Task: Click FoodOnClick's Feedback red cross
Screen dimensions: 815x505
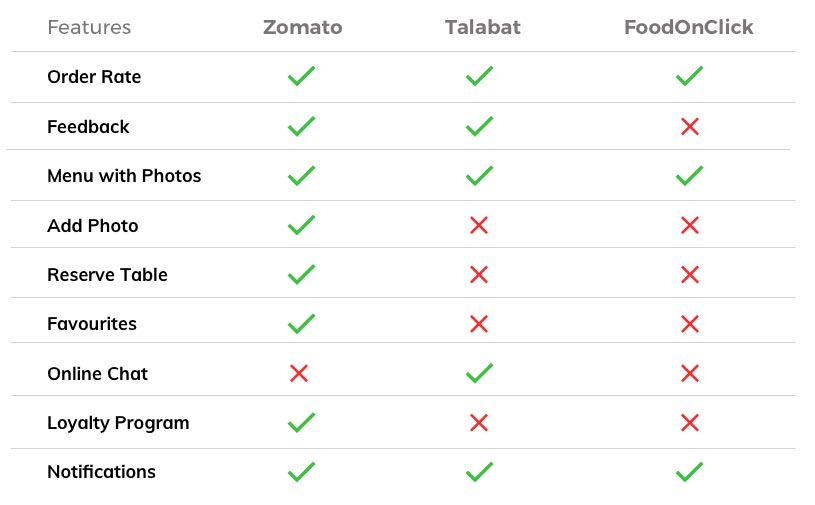Action: point(689,126)
